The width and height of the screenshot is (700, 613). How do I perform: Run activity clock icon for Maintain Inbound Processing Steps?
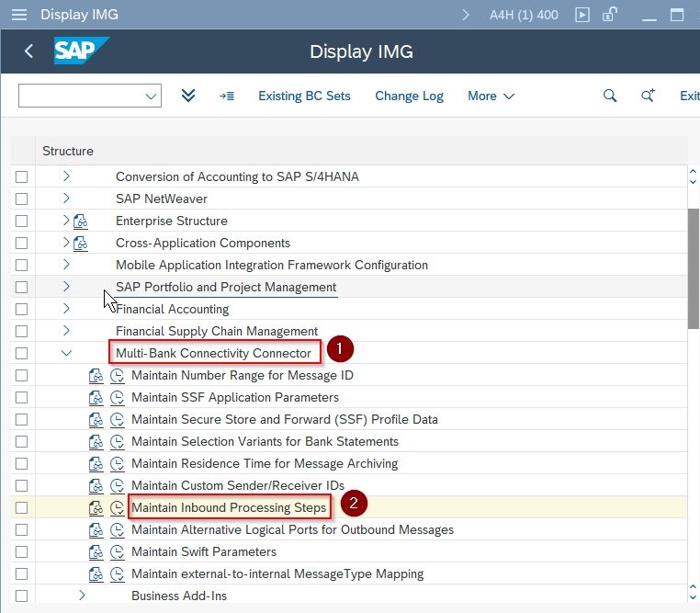click(x=117, y=507)
